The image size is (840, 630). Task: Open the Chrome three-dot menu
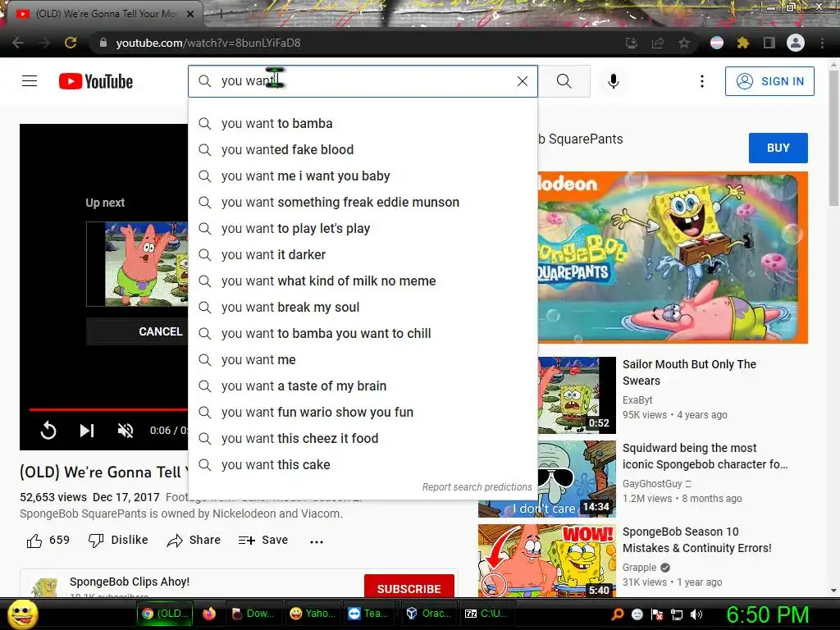822,43
